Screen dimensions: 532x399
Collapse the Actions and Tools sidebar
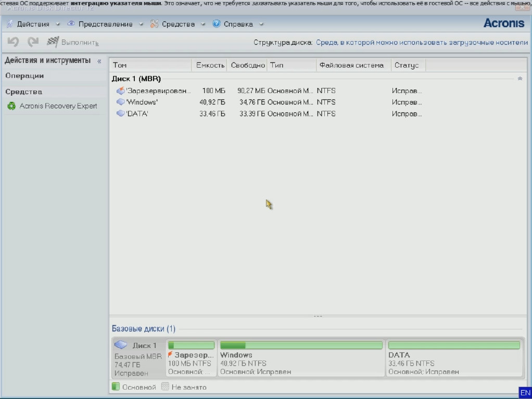pyautogui.click(x=99, y=61)
